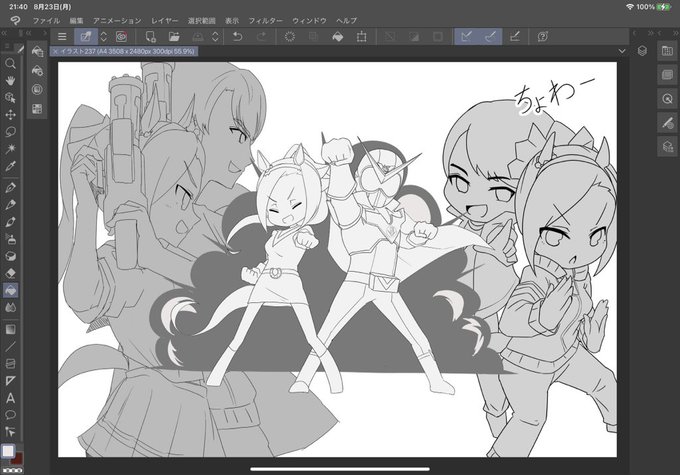Viewport: 680px width, 475px height.
Task: Select the Balloon tool
Action: click(10, 415)
